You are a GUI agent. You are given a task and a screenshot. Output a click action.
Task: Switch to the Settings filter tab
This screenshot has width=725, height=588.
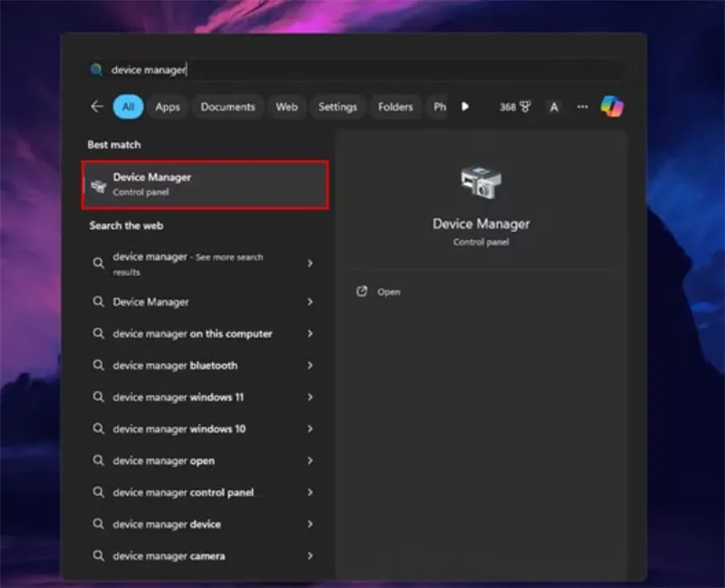337,107
